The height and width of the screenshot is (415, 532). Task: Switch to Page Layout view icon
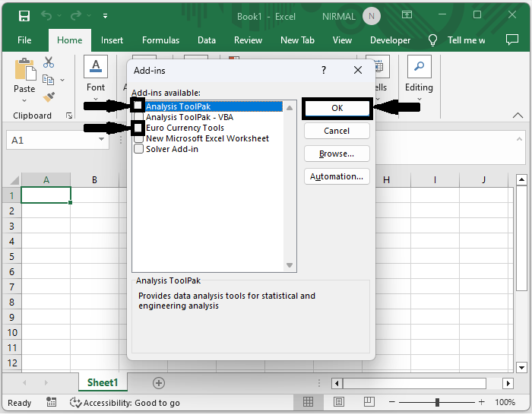(x=338, y=402)
